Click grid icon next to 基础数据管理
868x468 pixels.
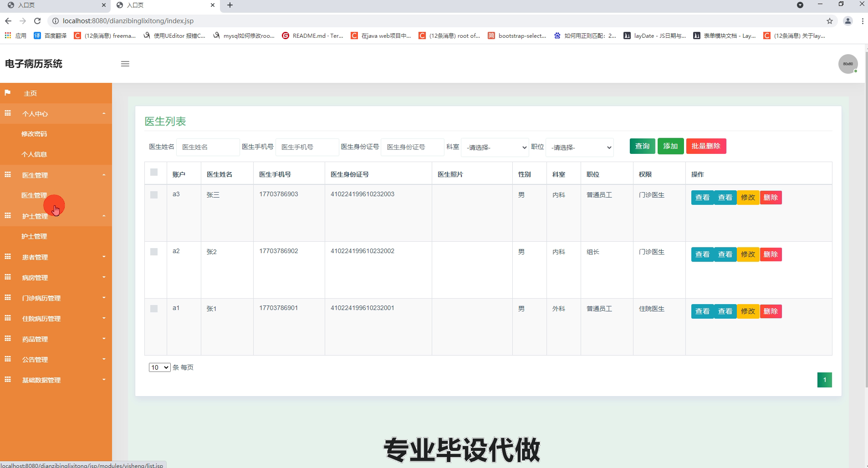[8, 380]
